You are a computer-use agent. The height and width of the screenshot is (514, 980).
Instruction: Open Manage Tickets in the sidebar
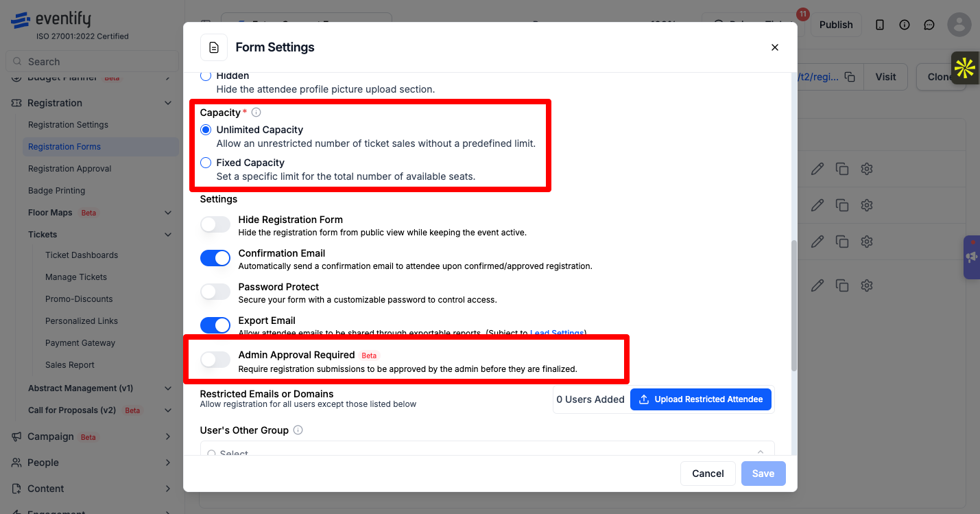pos(76,277)
